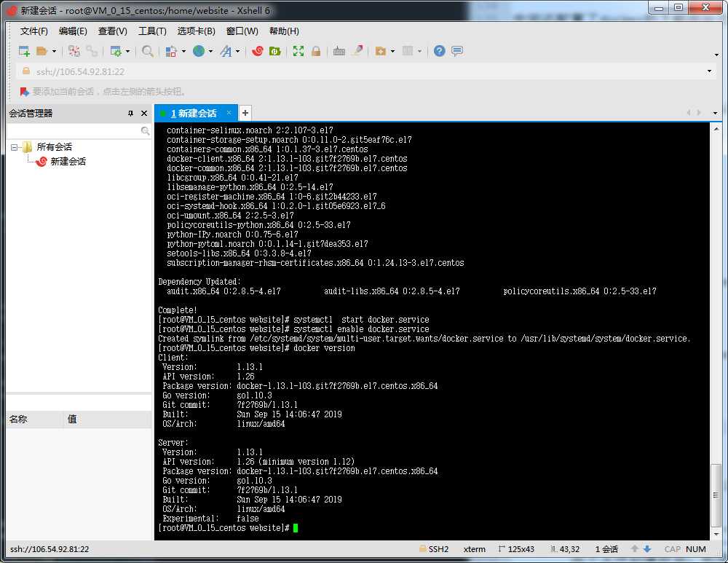The width and height of the screenshot is (728, 563).
Task: Click the 名称 column header
Action: pos(35,419)
